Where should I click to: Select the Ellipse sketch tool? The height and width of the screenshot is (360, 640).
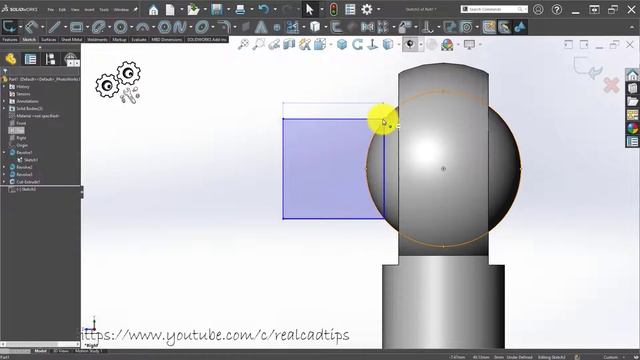pyautogui.click(x=202, y=27)
